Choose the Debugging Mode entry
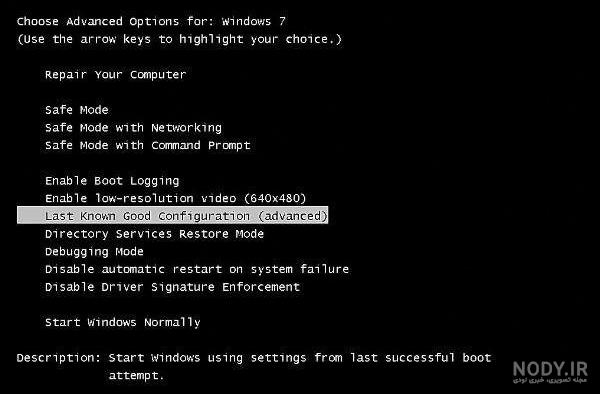 tap(94, 252)
